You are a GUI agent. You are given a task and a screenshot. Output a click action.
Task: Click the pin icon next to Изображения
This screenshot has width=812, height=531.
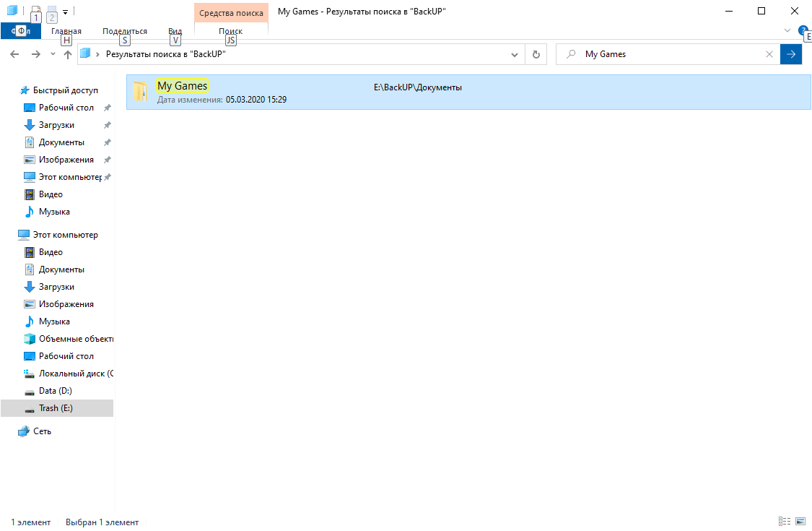(108, 160)
